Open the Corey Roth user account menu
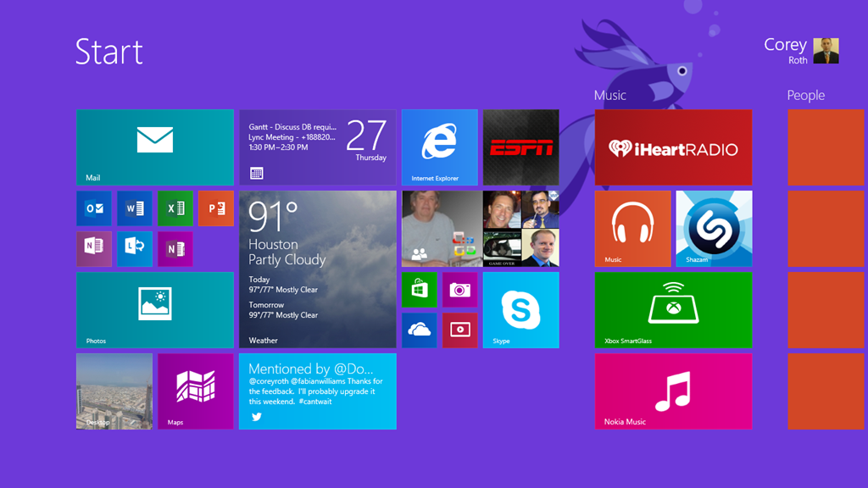 tap(801, 51)
